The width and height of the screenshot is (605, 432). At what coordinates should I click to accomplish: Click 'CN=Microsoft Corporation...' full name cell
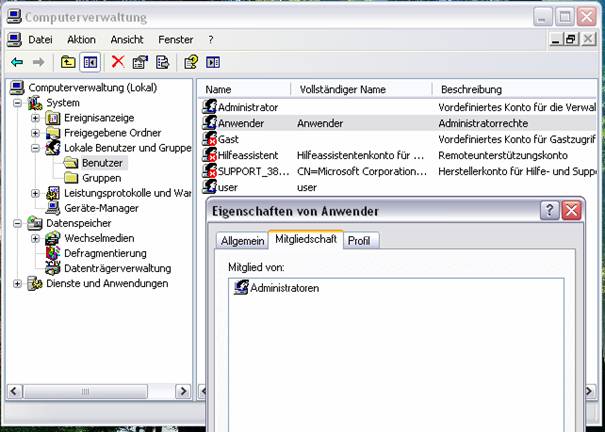click(x=362, y=171)
